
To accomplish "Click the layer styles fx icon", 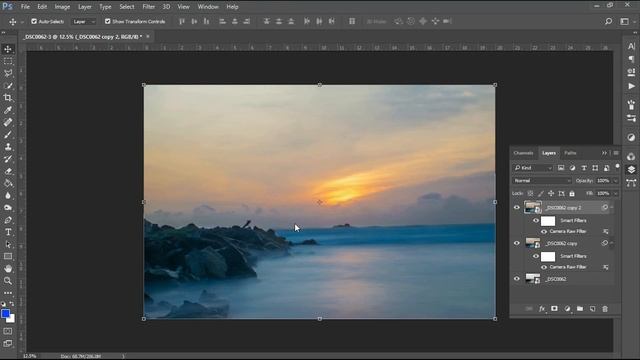I will (x=542, y=309).
